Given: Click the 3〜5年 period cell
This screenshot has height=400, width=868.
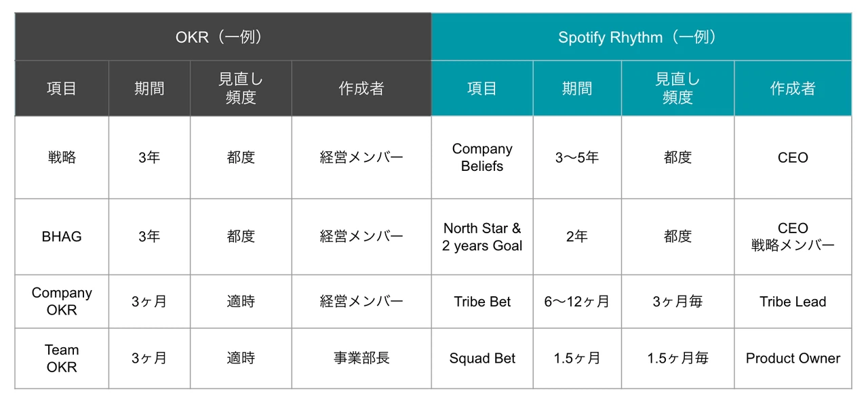Looking at the screenshot, I should coord(577,157).
